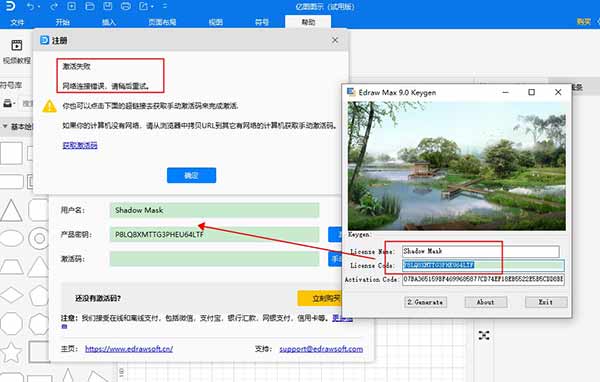Viewport: 600px width, 382px height.
Task: Open a file using the folder icon
Action: [90, 6]
